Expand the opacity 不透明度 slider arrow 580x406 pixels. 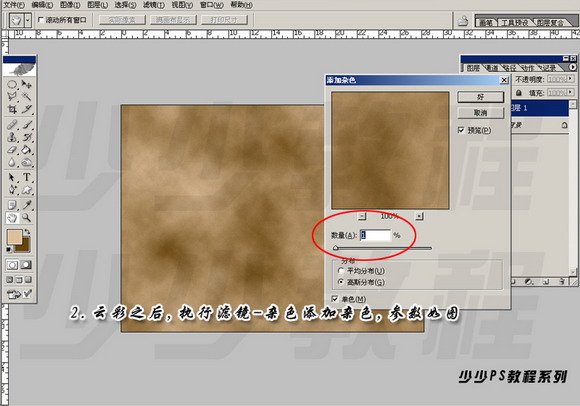click(571, 79)
